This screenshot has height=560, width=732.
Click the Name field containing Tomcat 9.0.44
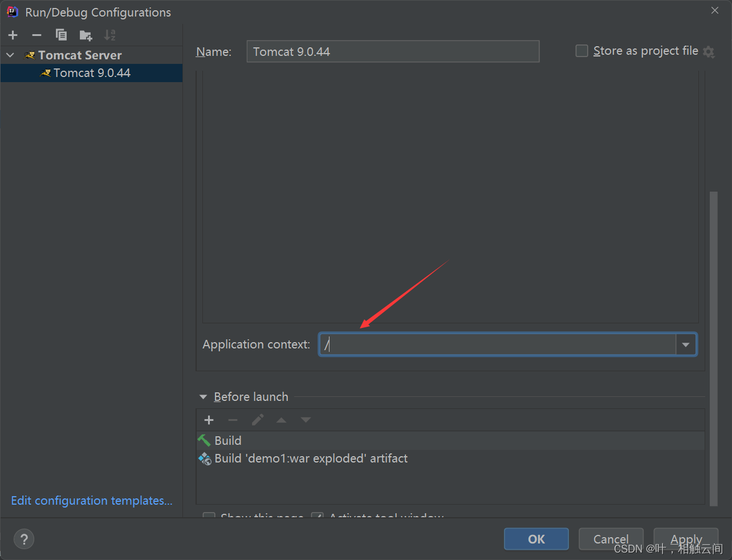[x=393, y=51]
